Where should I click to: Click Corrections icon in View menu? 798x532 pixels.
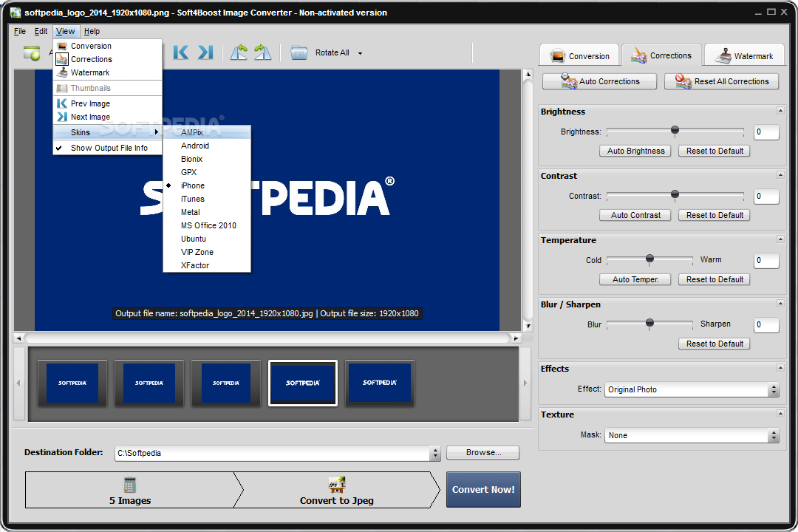click(x=62, y=59)
